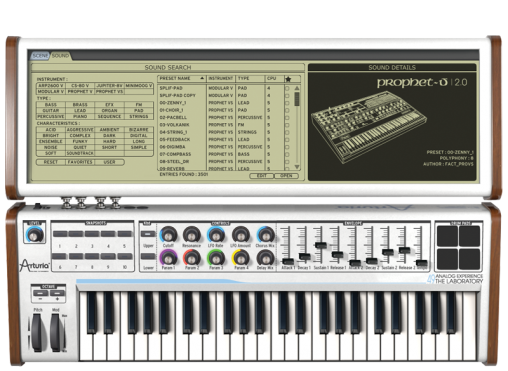Click the LFO Rate knob
The height and width of the screenshot is (371, 508).
point(216,235)
